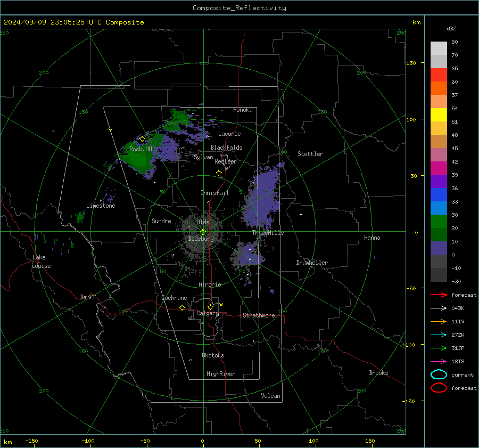
Task: Choose the blue 33-36 dBZ color swatch
Action: pos(439,195)
